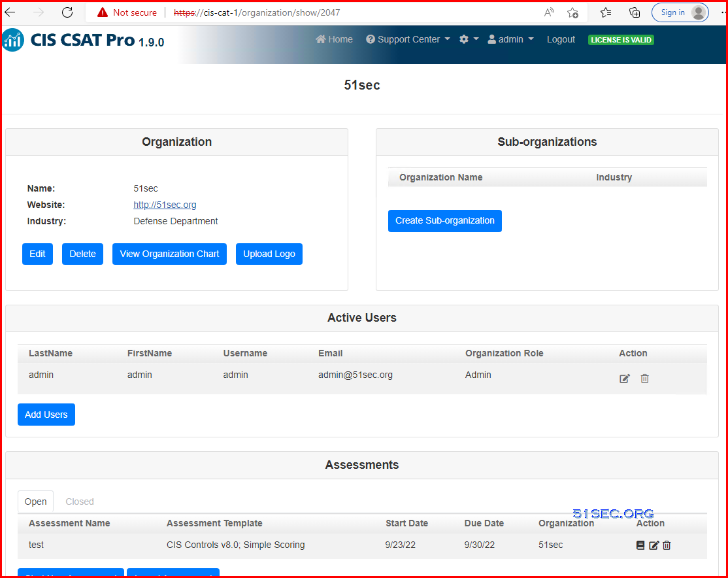Click the Organization Name header in Sub-organizations
Screen dimensions: 728x578
coord(441,177)
